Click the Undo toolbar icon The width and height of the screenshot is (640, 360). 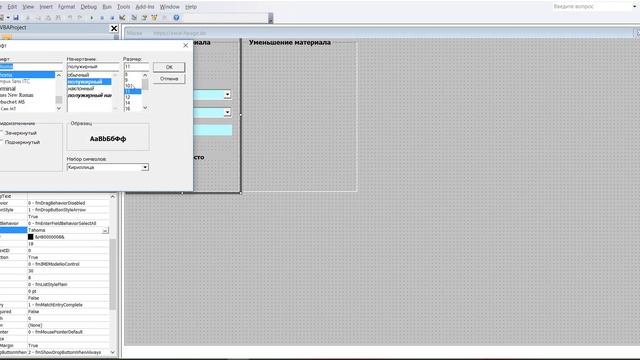tap(70, 18)
